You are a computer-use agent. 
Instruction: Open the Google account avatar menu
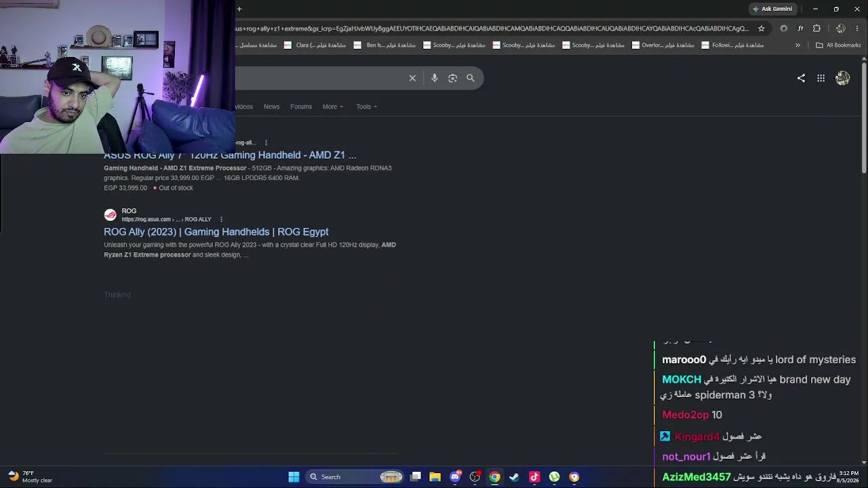[842, 78]
